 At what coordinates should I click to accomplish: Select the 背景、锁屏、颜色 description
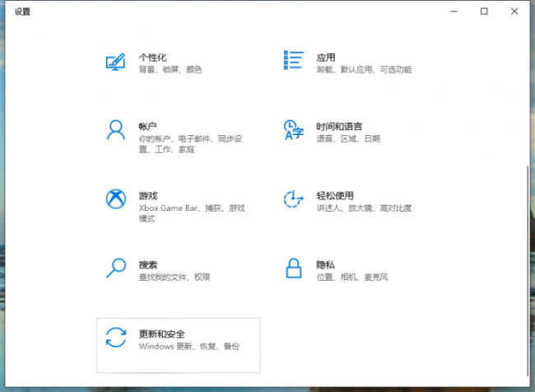tap(170, 70)
